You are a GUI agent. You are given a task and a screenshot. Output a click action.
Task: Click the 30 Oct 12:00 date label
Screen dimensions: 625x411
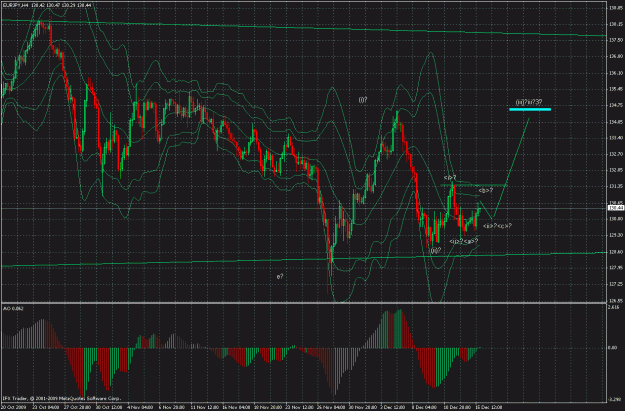pyautogui.click(x=108, y=407)
